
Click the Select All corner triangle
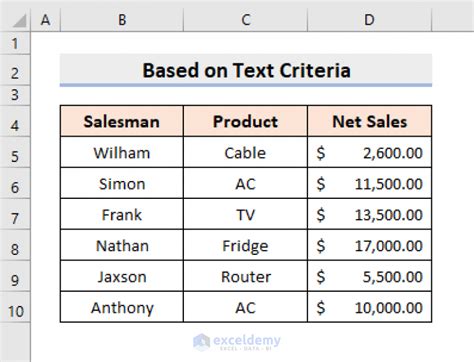tap(19, 21)
